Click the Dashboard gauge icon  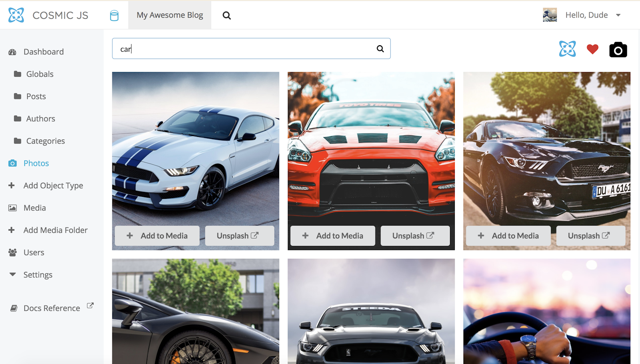click(x=12, y=52)
